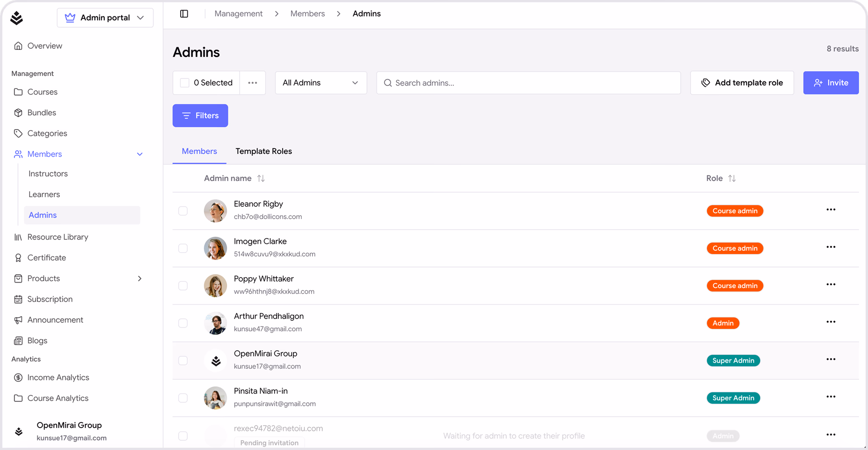Check the box for pending rexec94782 invitation
Screen dimensions: 868x450
[x=183, y=436]
